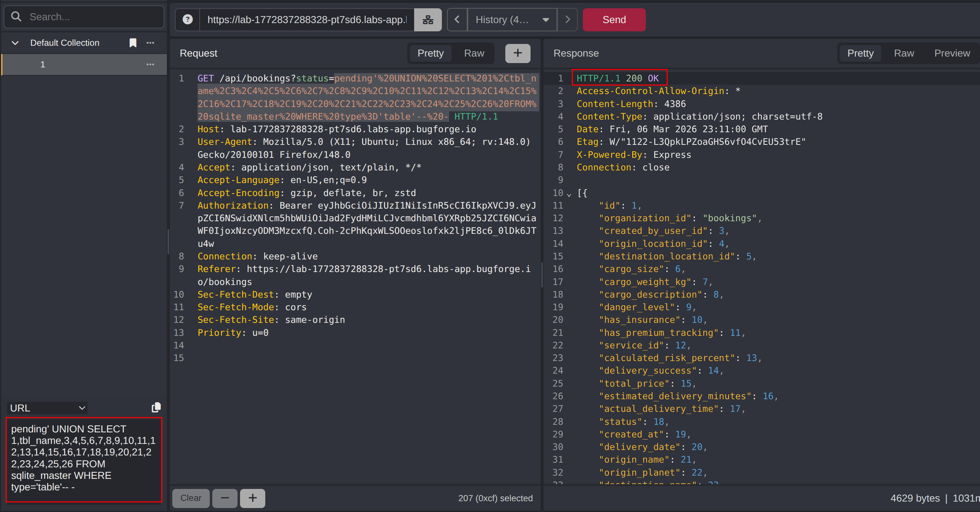Collapse the Default Collection tree
Image resolution: width=980 pixels, height=512 pixels.
[15, 43]
